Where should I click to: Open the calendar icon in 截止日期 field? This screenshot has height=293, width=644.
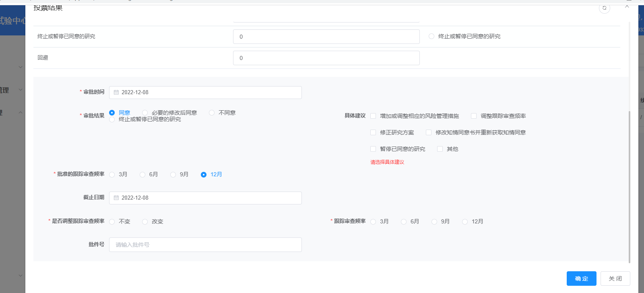coord(116,198)
